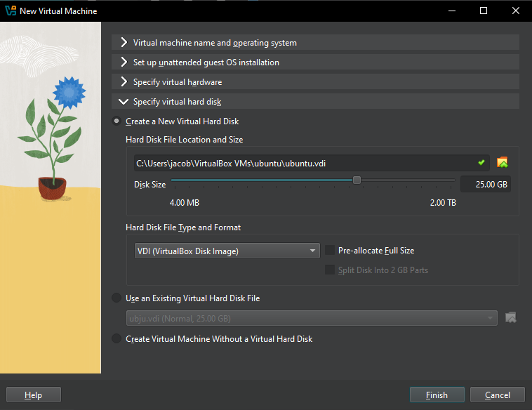
Task: Collapse Specify virtual hard disk section
Action: click(177, 102)
